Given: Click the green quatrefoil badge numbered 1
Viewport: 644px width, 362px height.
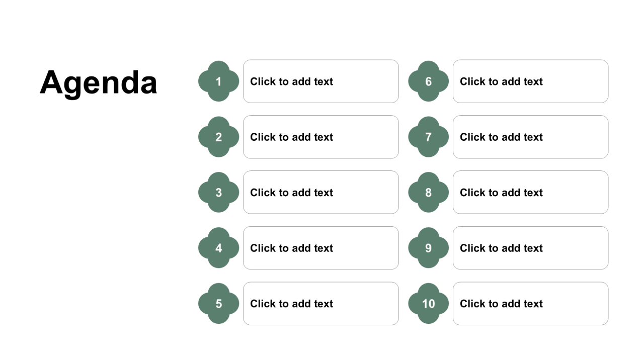Looking at the screenshot, I should tap(218, 81).
